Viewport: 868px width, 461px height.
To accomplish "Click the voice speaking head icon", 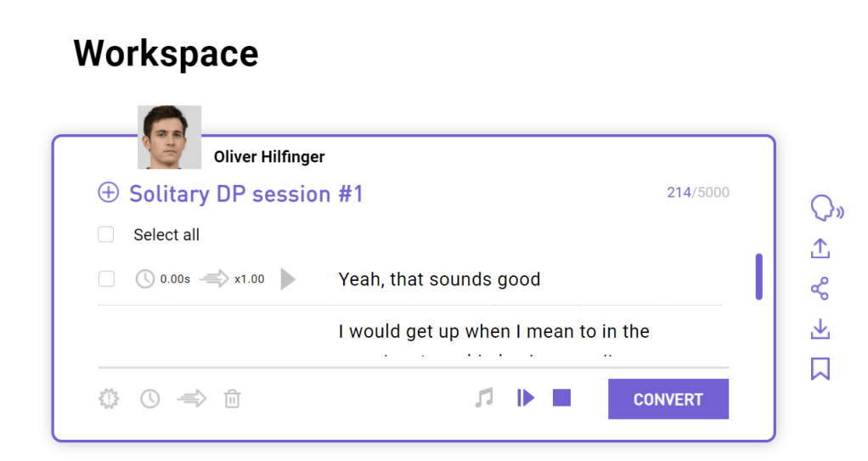I will click(825, 208).
